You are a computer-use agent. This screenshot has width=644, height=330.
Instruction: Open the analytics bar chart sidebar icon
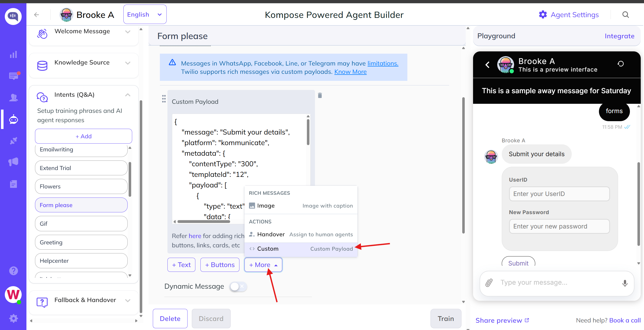13,54
